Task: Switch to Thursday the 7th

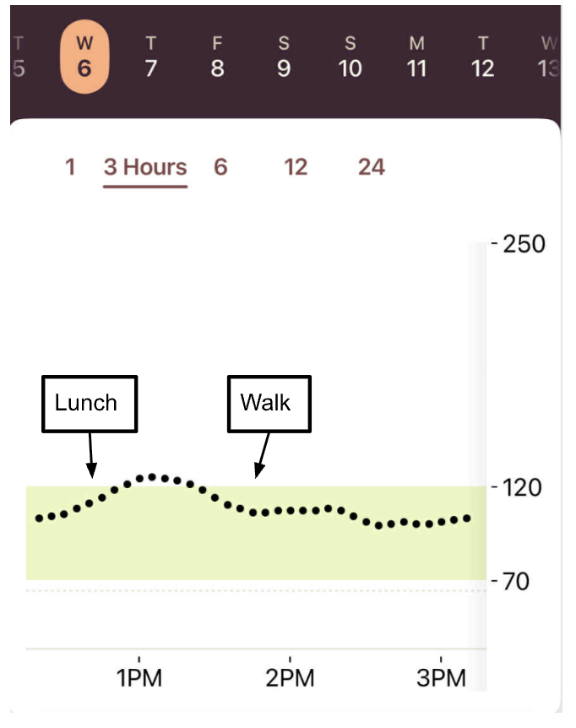Action: tap(150, 57)
